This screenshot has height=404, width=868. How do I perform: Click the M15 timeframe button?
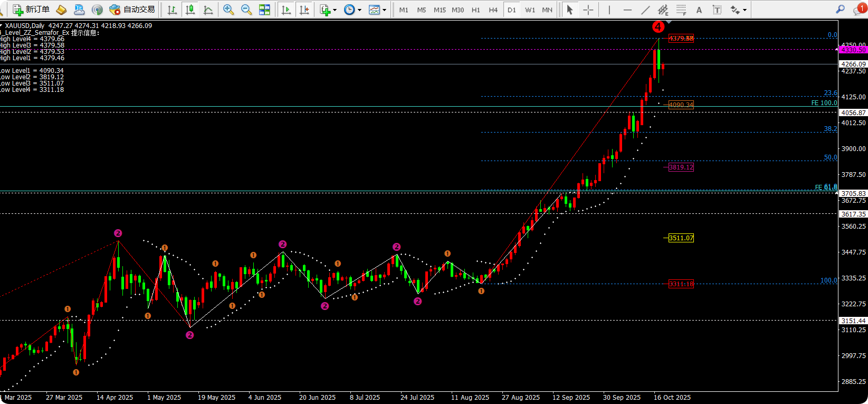pyautogui.click(x=440, y=10)
